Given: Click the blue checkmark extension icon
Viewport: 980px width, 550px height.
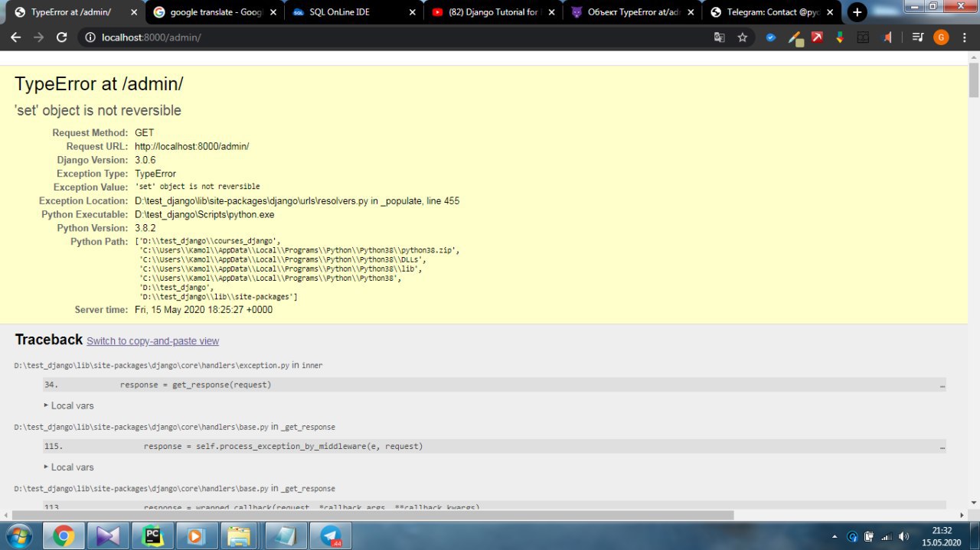Looking at the screenshot, I should 771,37.
